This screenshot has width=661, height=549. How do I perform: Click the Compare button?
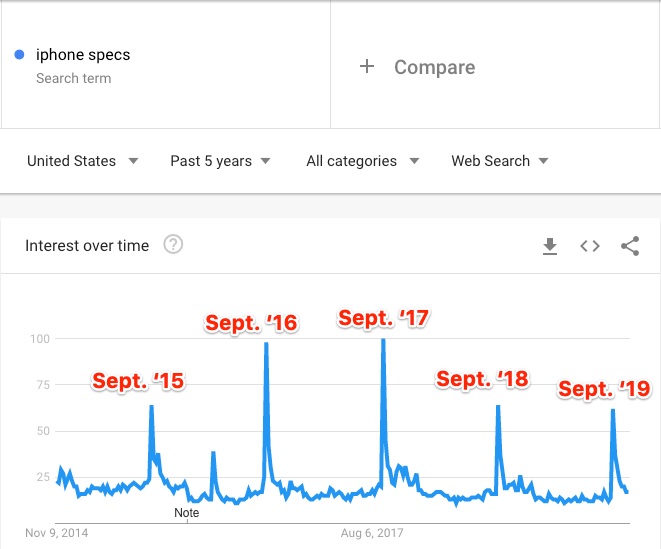tap(434, 67)
